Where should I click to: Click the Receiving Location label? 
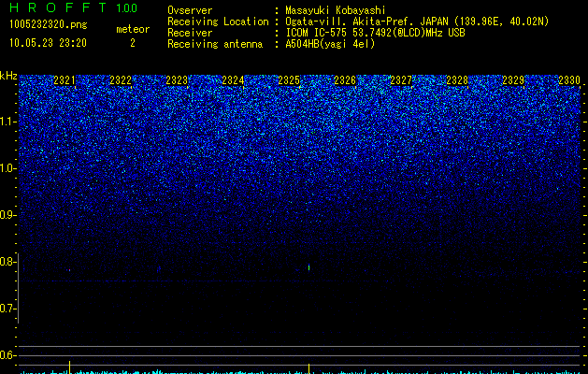point(218,22)
